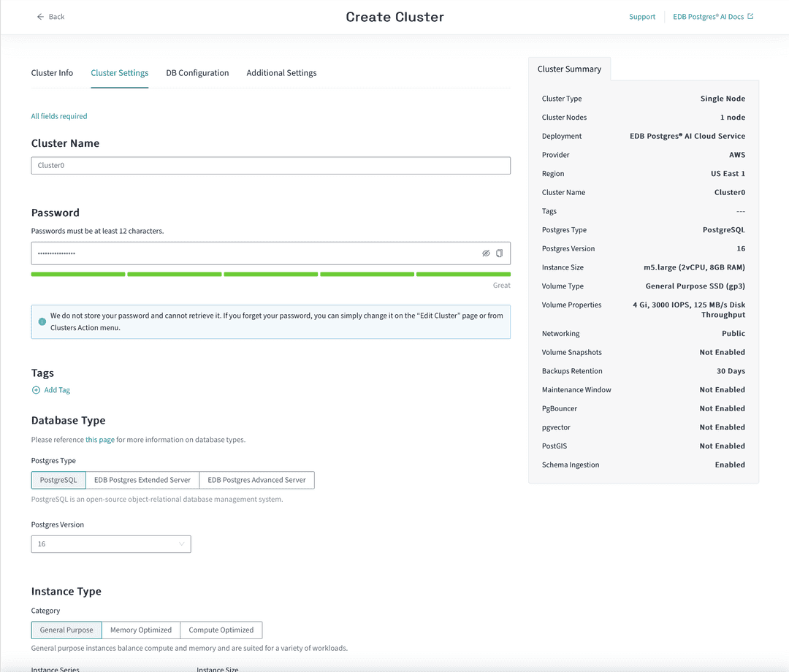Select the Cluster Summary tab

569,69
